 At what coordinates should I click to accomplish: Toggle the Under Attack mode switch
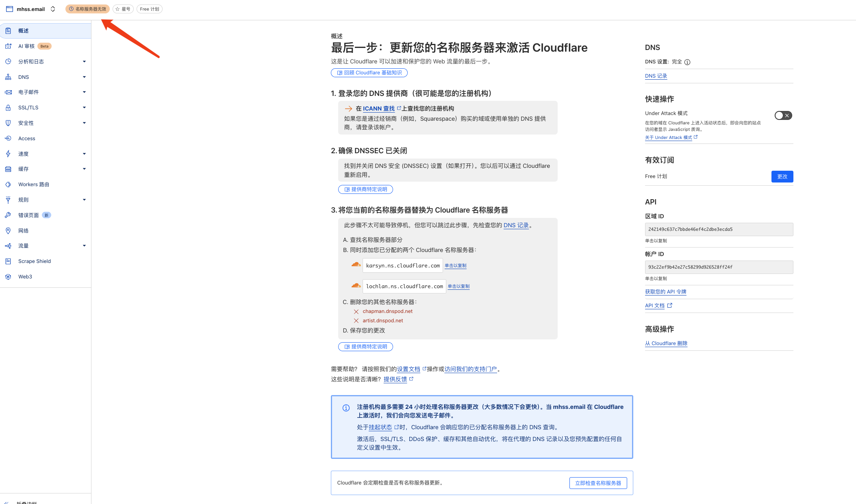(x=783, y=115)
